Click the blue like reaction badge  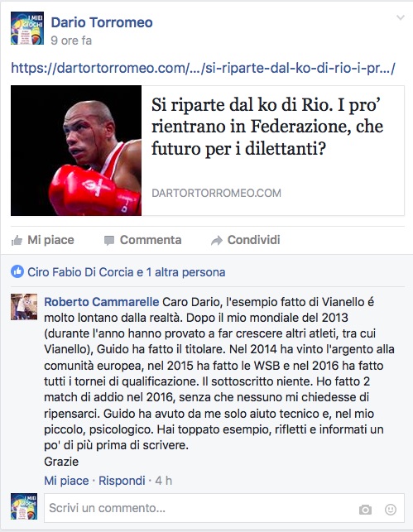click(x=17, y=271)
